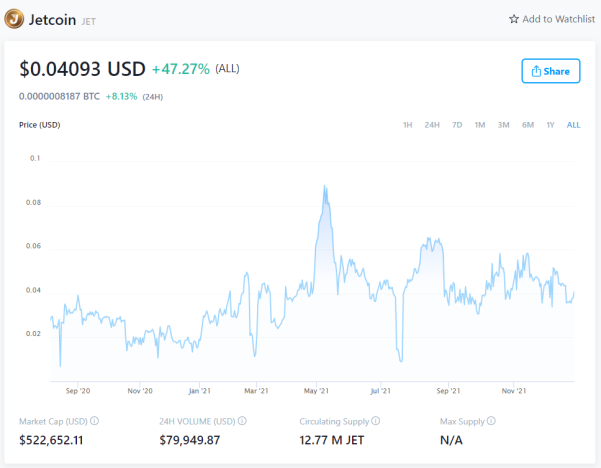Click the Circulating Supply label
Image resolution: width=601 pixels, height=468 pixels.
click(334, 421)
